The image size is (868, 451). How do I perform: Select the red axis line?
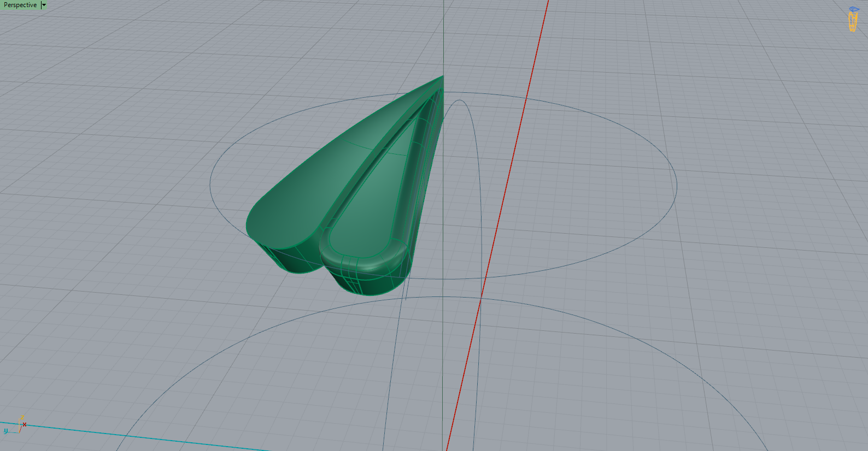click(497, 225)
